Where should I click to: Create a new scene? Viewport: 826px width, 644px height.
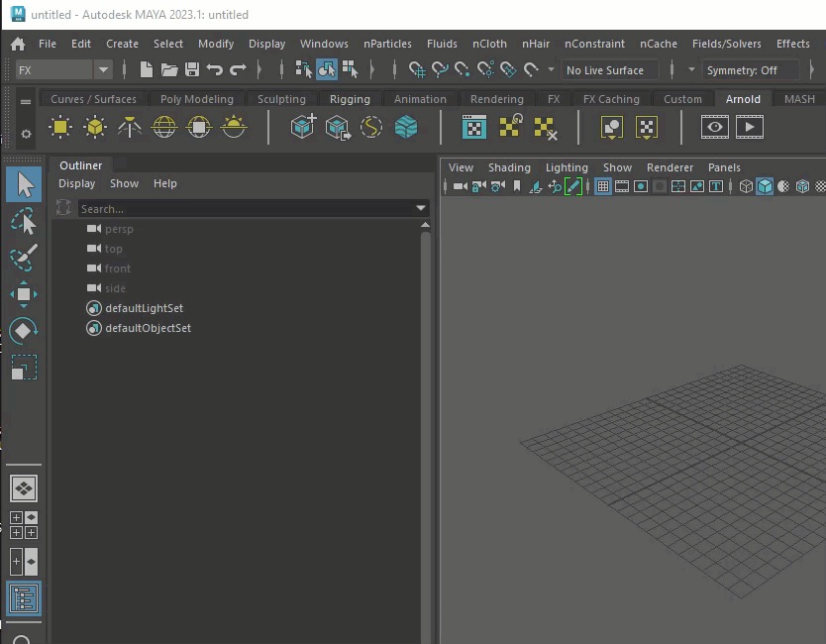145,70
